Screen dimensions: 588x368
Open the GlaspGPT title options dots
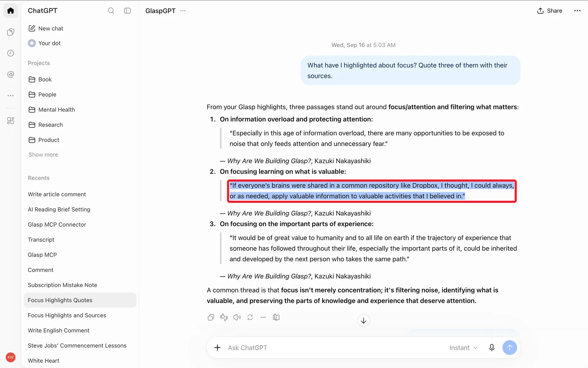[183, 11]
